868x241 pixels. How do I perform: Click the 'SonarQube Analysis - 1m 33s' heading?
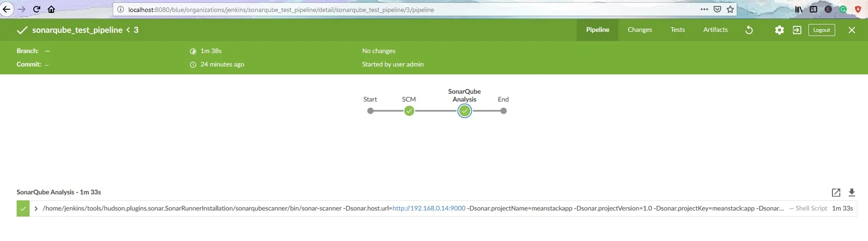click(59, 192)
